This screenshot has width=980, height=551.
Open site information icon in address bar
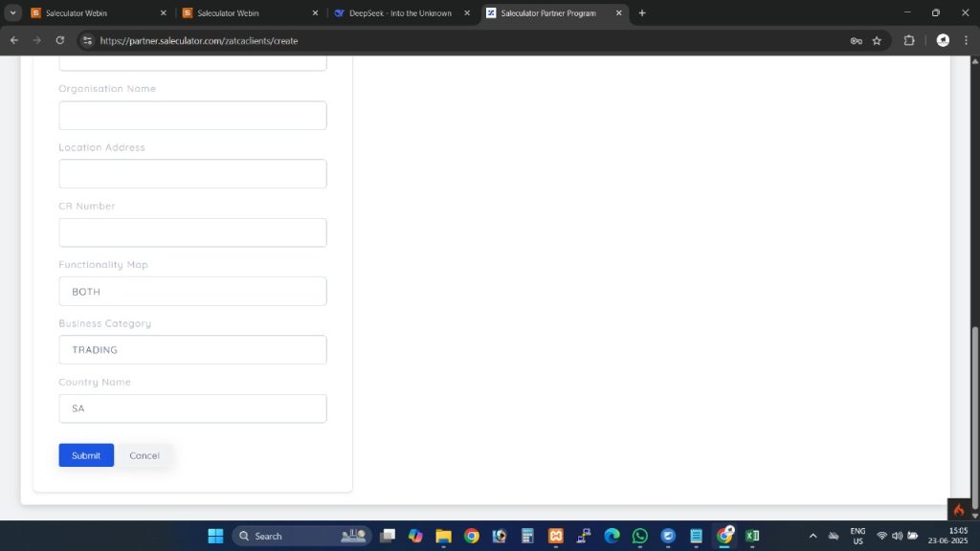click(87, 40)
